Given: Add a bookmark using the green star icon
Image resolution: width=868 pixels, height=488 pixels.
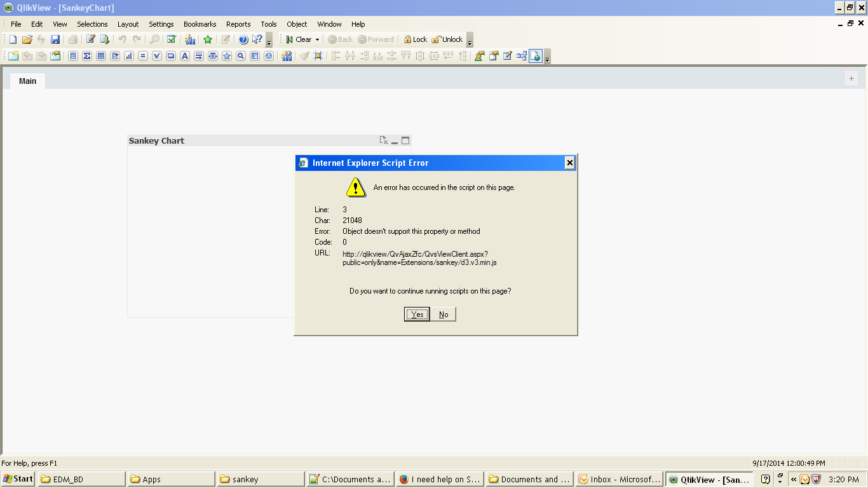Looking at the screenshot, I should pyautogui.click(x=208, y=39).
